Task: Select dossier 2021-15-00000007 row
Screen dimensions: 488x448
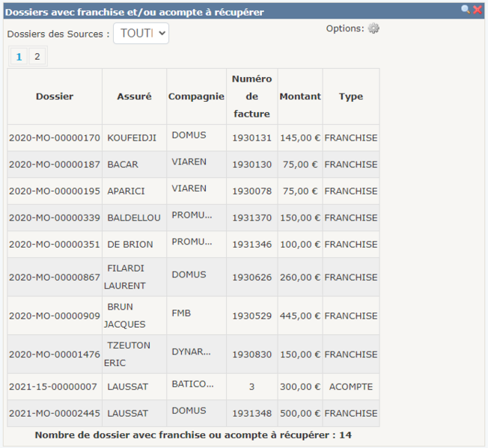Action: (x=53, y=387)
